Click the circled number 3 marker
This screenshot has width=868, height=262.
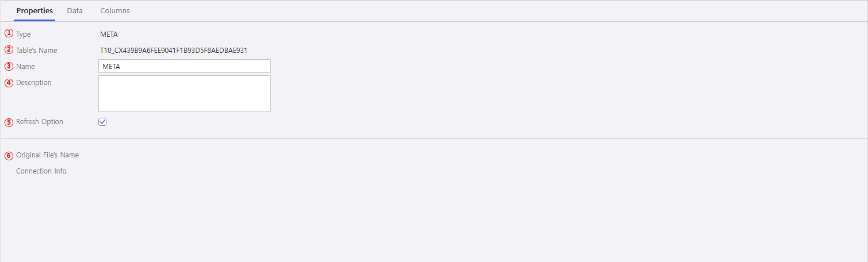(9, 66)
